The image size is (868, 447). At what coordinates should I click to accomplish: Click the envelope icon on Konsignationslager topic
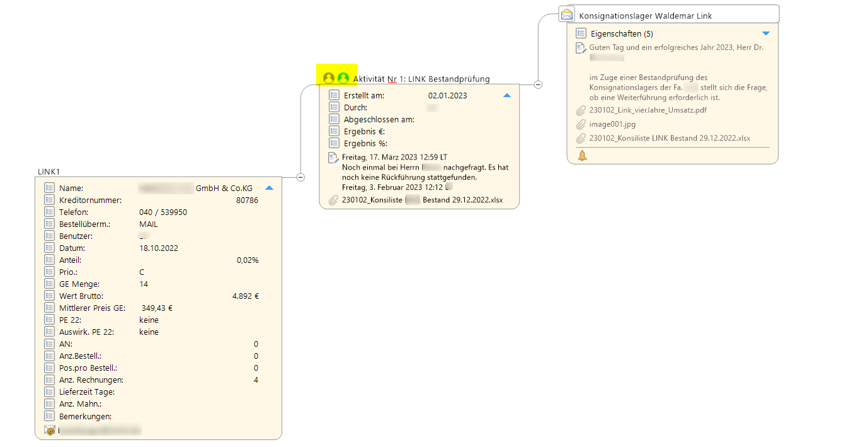click(x=567, y=15)
